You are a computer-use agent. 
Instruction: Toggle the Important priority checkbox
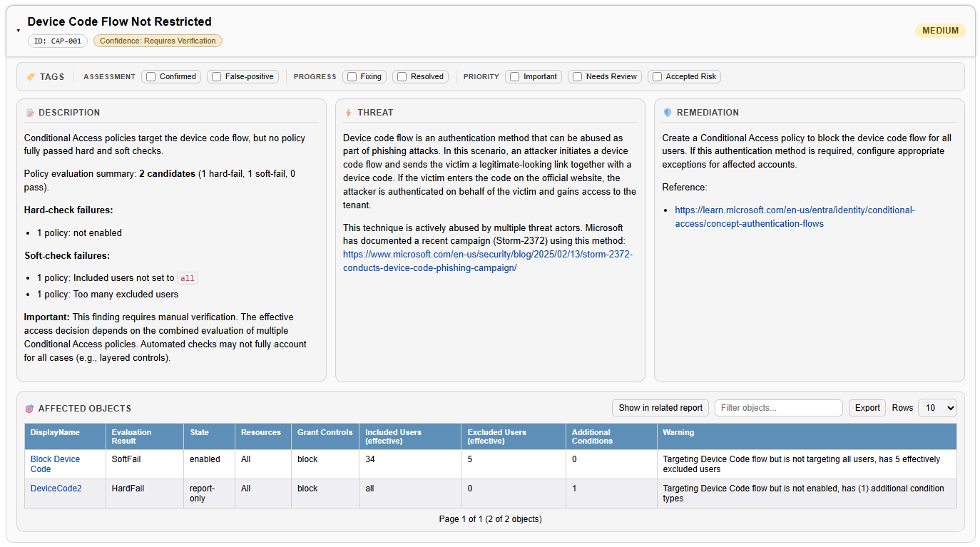514,77
